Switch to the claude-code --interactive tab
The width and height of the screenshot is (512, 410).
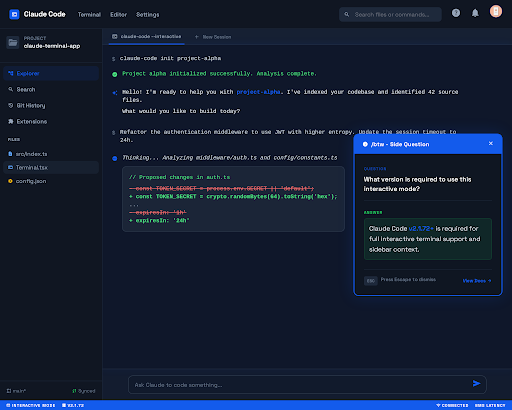147,36
